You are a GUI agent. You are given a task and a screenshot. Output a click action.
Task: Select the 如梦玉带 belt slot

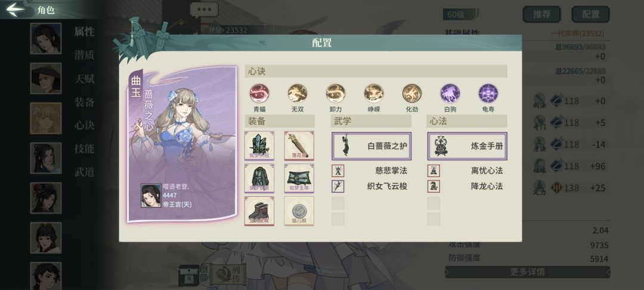click(299, 178)
